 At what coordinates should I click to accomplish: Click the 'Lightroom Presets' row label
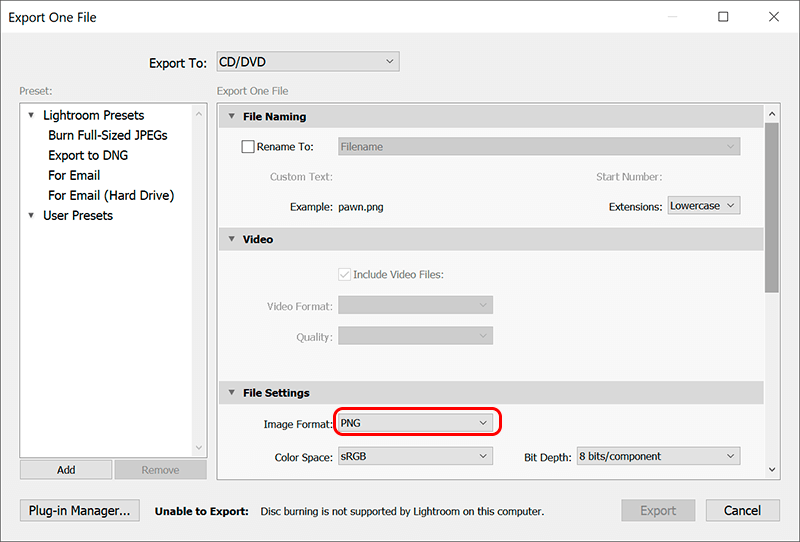(x=94, y=115)
